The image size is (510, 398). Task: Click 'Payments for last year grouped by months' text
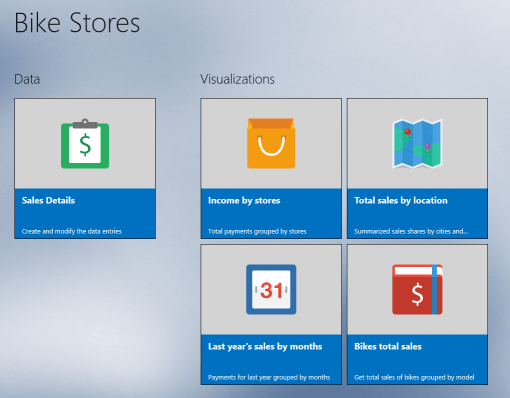coord(269,377)
